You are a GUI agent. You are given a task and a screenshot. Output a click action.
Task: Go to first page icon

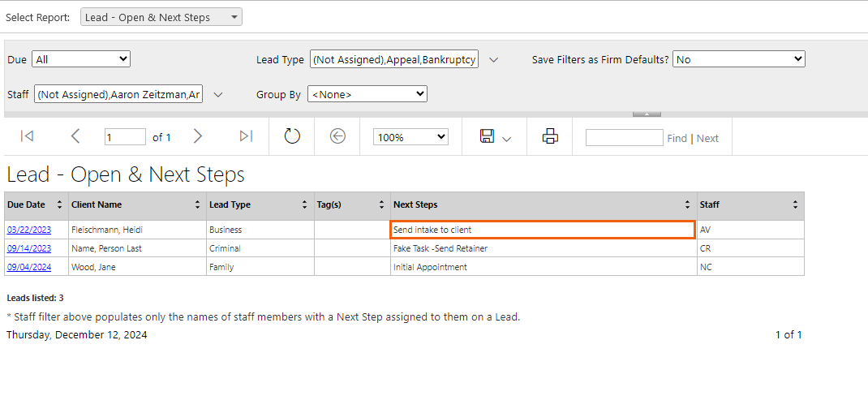coord(27,136)
